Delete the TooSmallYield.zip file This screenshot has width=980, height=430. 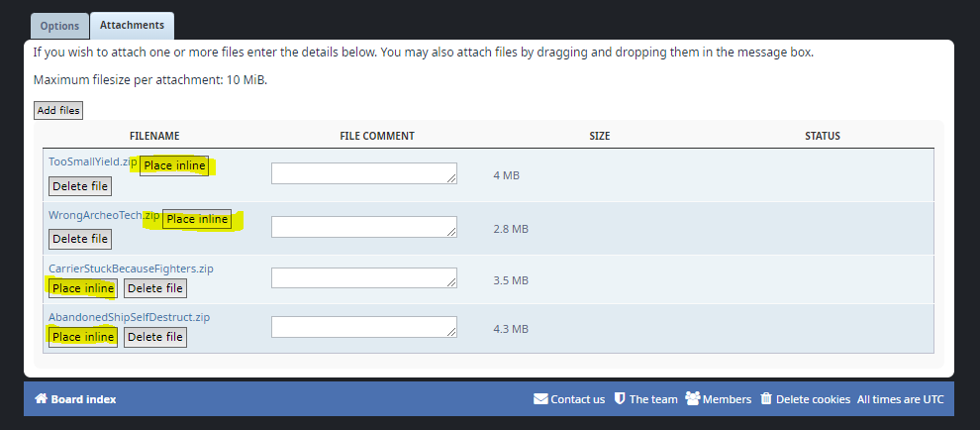coord(80,185)
